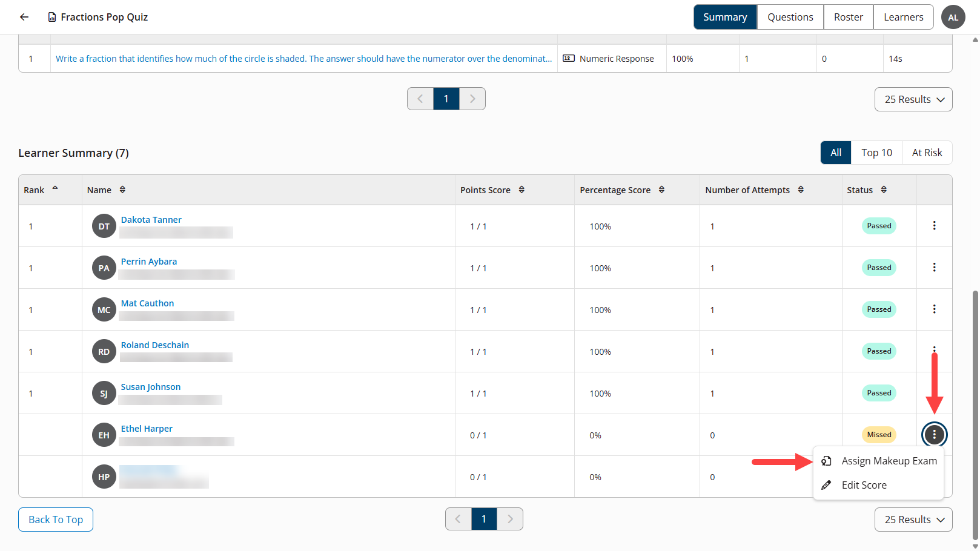Click the back arrow beside Fractions Pop Quiz
Image resolution: width=980 pixels, height=551 pixels.
(24, 17)
